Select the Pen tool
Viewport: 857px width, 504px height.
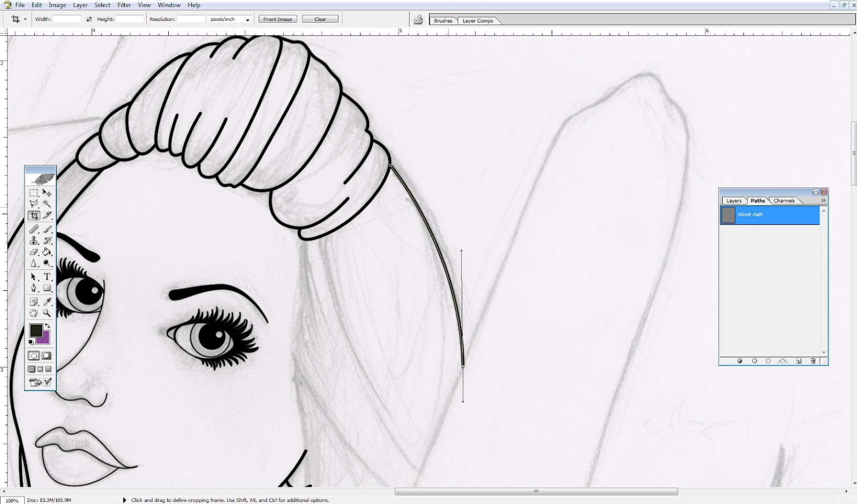click(x=34, y=289)
